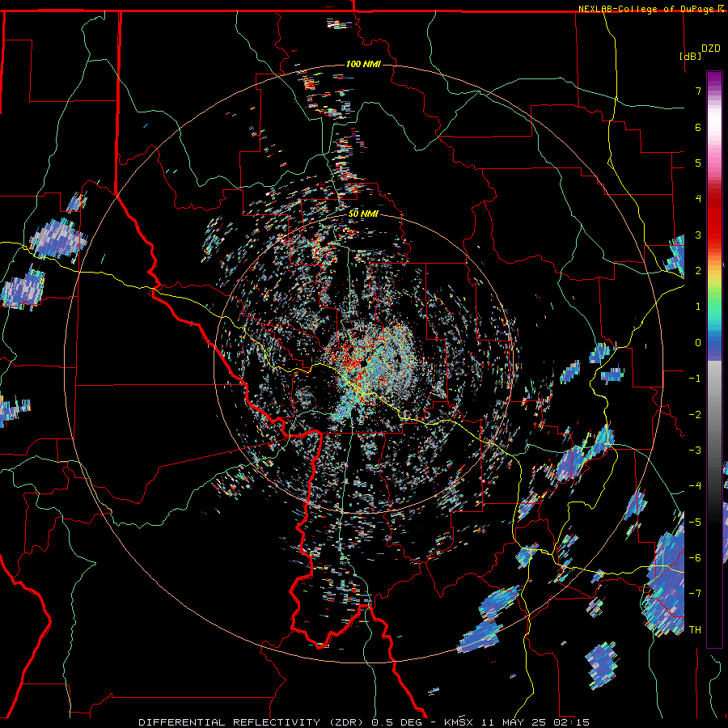Click the -6 value on the color scale

(x=695, y=558)
